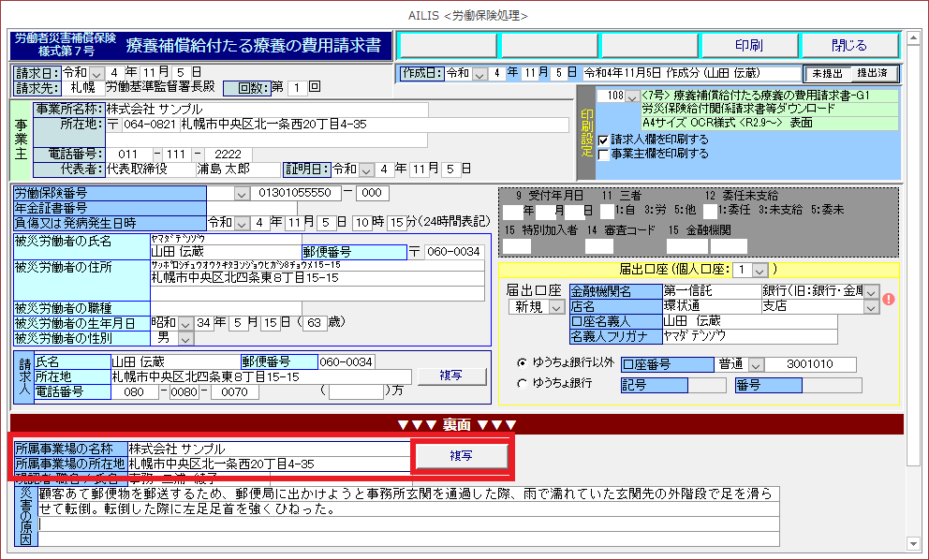Select the ゆうちょ銀行以外 radio button
The image size is (929, 560).
pos(522,364)
